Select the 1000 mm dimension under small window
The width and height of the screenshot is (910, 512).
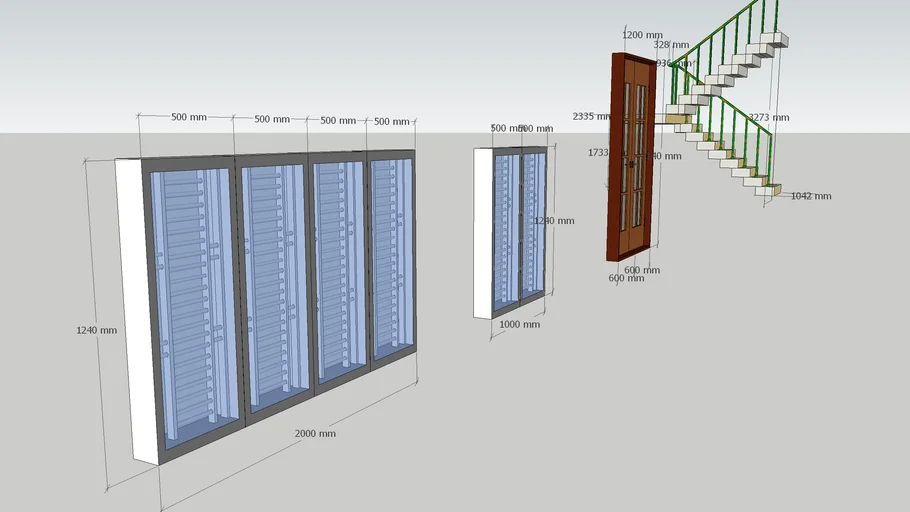coord(519,324)
